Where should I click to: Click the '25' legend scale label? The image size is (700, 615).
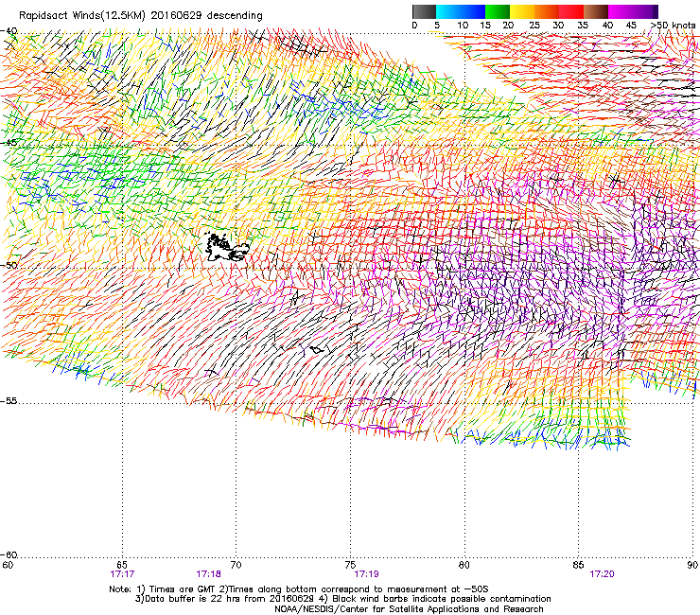click(534, 26)
